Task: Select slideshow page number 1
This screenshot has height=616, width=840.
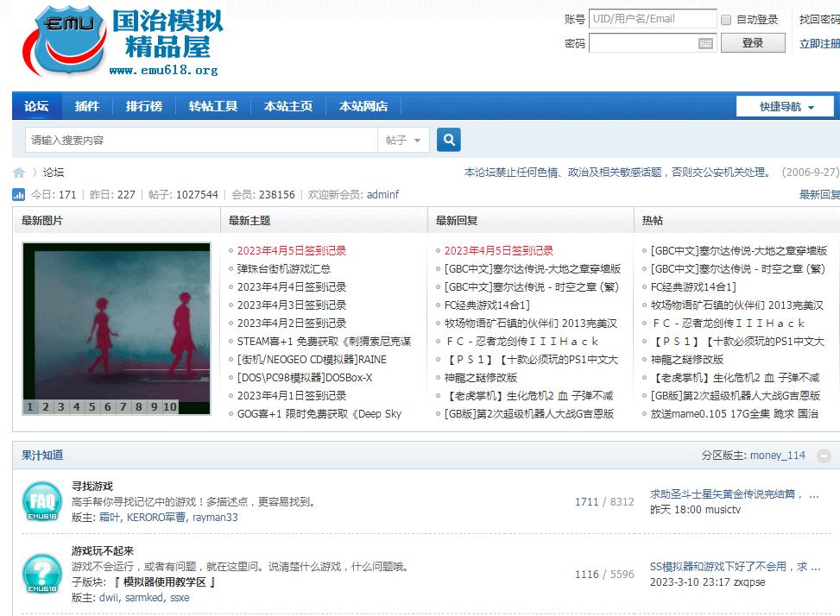Action: tap(30, 406)
